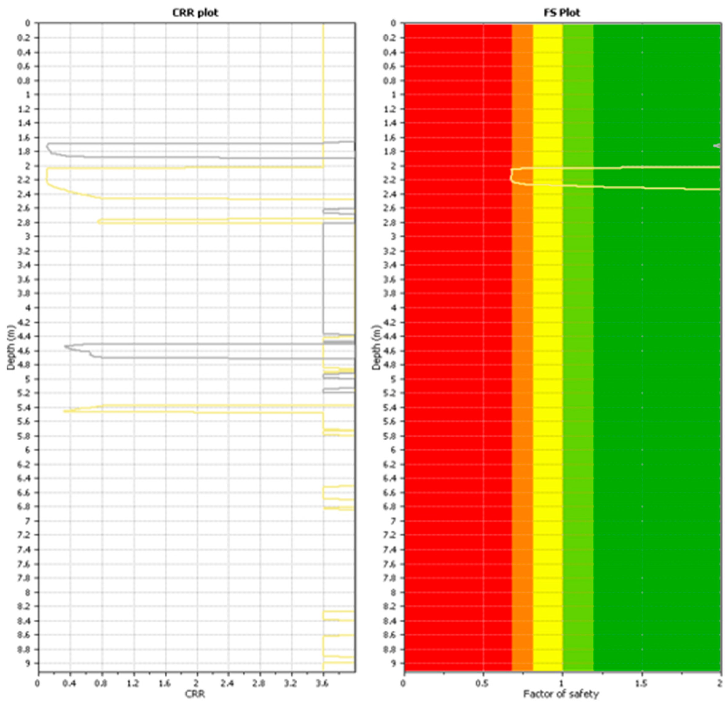Click the CRR plot title

(x=195, y=13)
